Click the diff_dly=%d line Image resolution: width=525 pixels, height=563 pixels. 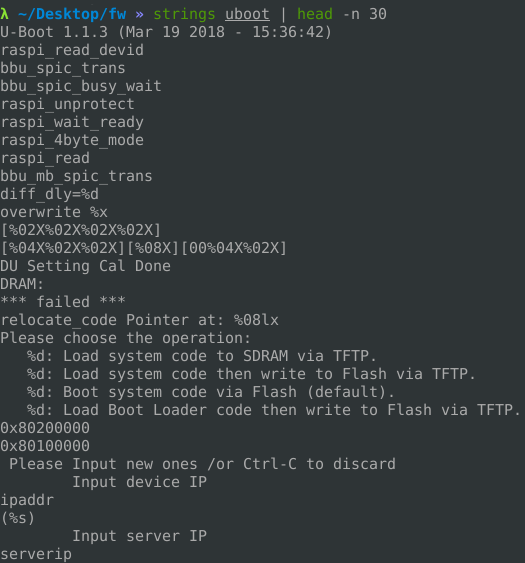50,194
